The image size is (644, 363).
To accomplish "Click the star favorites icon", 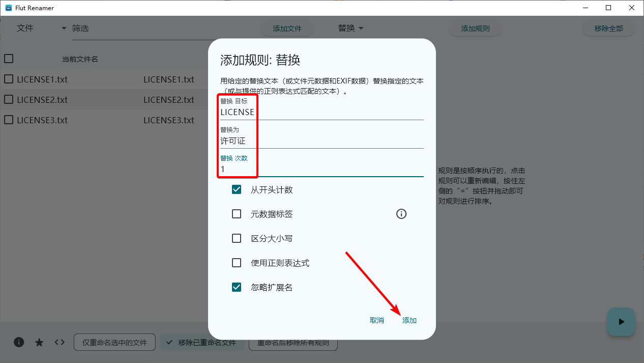I will pyautogui.click(x=39, y=342).
